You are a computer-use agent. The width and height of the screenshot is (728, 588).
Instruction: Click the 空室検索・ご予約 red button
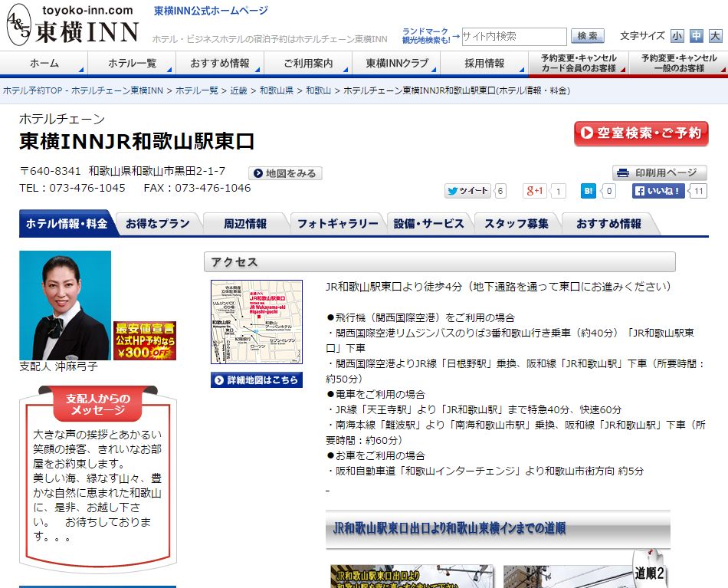[x=641, y=133]
